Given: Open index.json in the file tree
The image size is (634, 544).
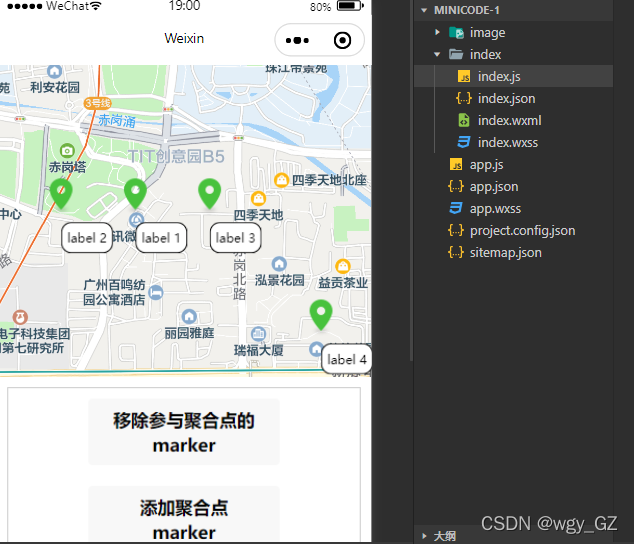Looking at the screenshot, I should [506, 98].
